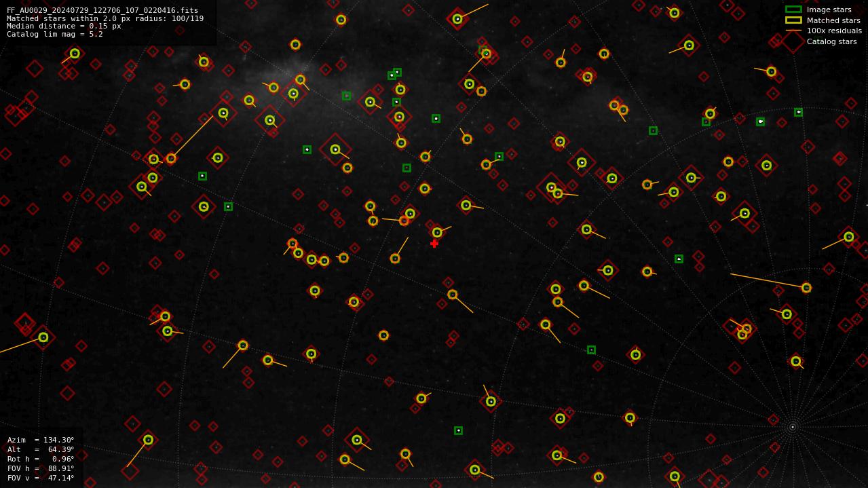This screenshot has height=488, width=868.
Task: Click the red plus image-center marker
Action: [x=434, y=244]
